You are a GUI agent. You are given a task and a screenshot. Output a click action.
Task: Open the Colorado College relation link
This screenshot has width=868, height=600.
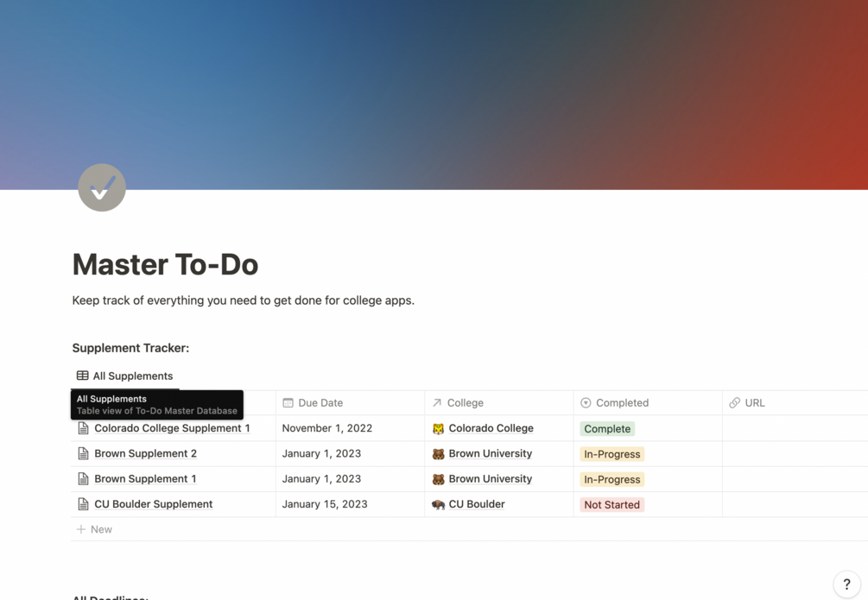tap(491, 428)
